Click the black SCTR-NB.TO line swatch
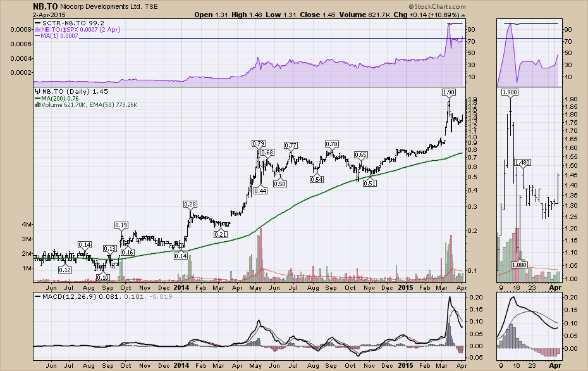Image resolution: width=588 pixels, height=371 pixels. pyautogui.click(x=37, y=23)
